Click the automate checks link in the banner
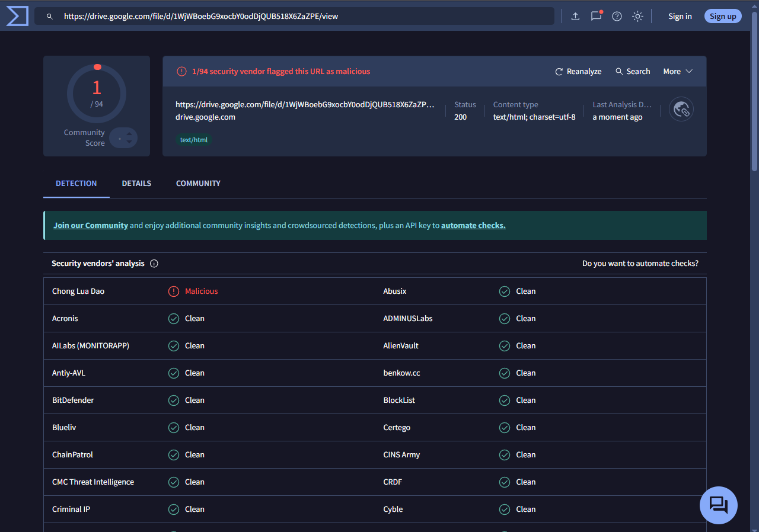The image size is (759, 532). pos(473,226)
